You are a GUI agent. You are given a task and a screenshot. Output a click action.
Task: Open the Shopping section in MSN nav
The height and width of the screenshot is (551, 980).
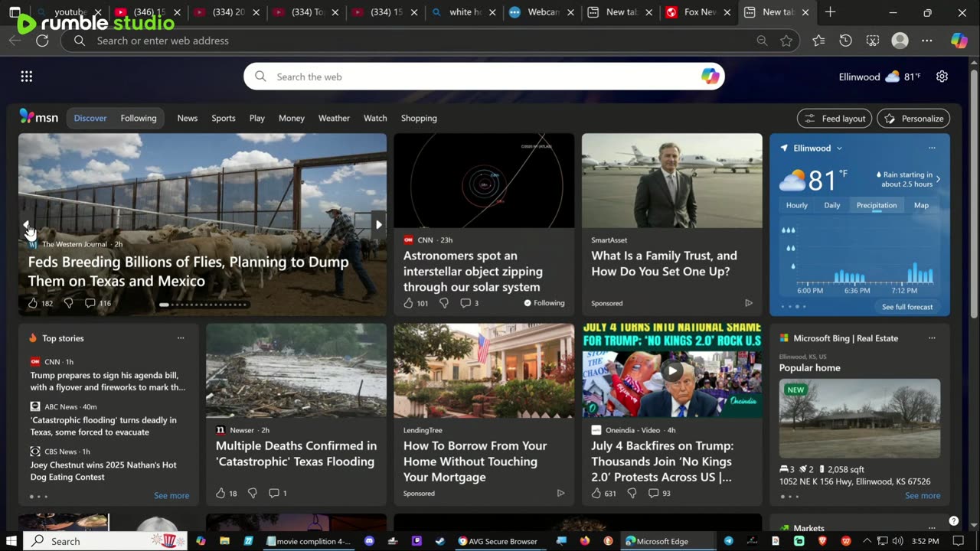point(419,118)
